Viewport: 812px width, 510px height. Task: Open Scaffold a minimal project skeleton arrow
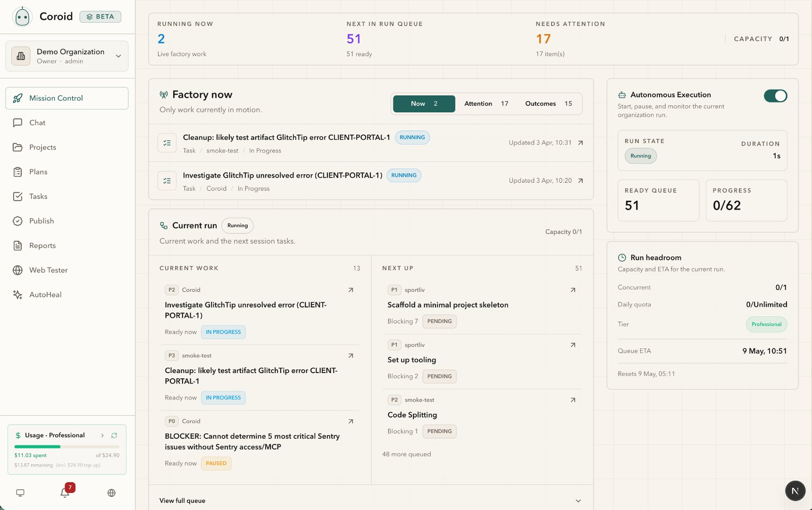click(x=573, y=290)
